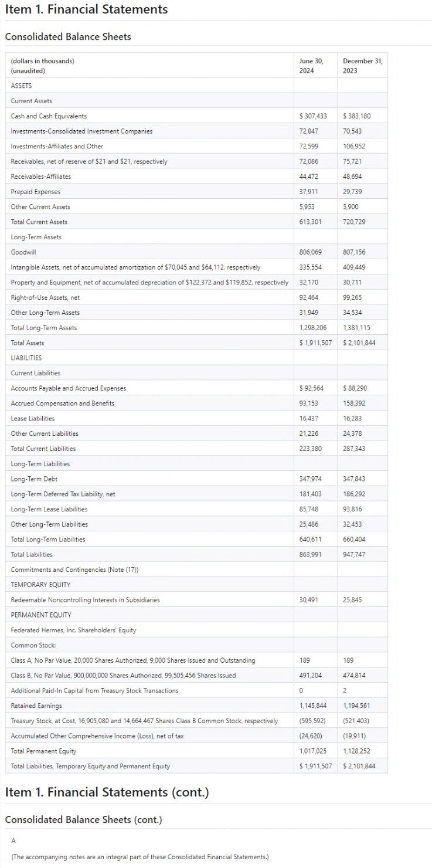Viewport: 432px width, 868px height.
Task: Select the 'Long-Term Debt' row label
Action: (x=34, y=479)
